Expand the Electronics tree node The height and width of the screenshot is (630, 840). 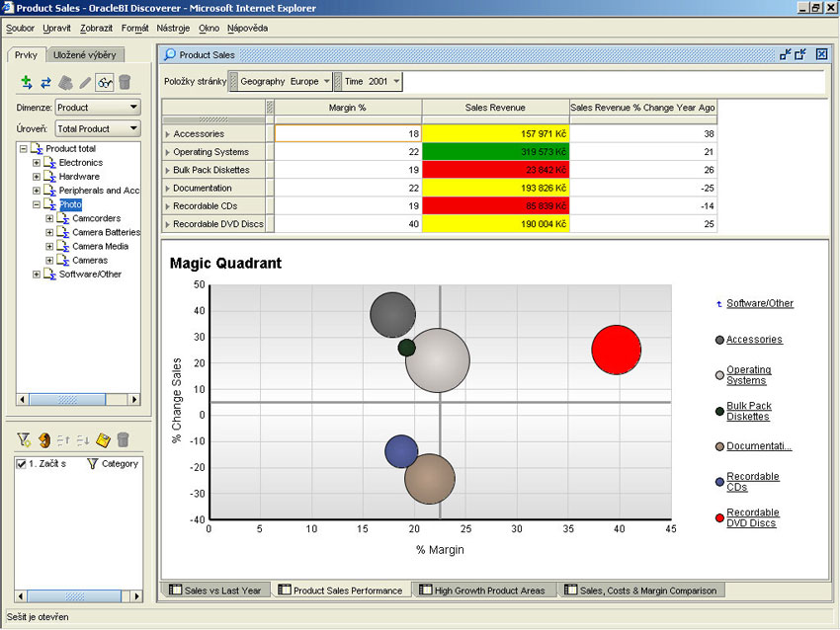(x=37, y=163)
